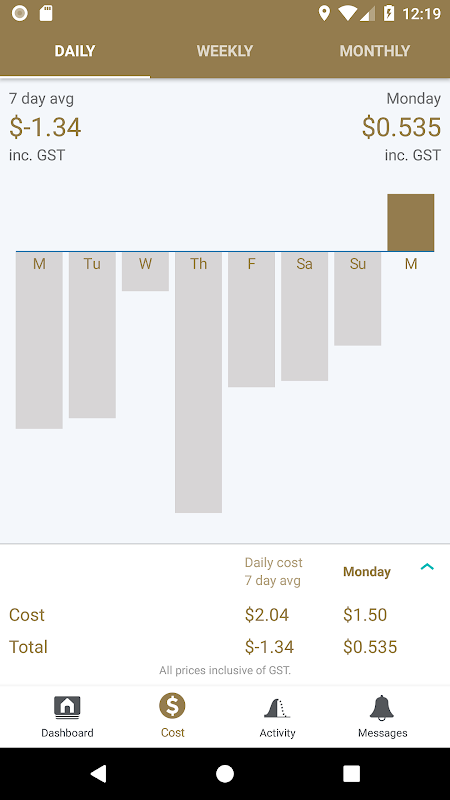Tap the location pin status icon
This screenshot has height=800, width=450.
click(324, 13)
